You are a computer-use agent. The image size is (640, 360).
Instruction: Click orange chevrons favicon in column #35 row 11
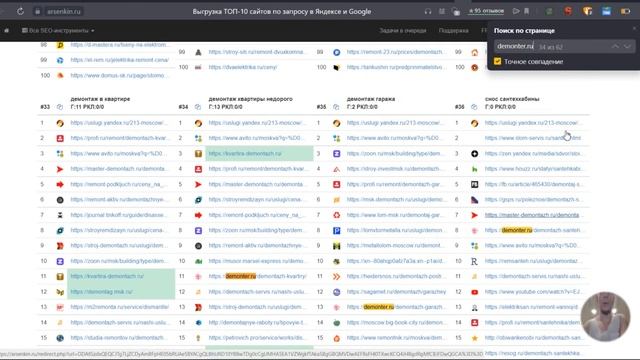[336, 277]
